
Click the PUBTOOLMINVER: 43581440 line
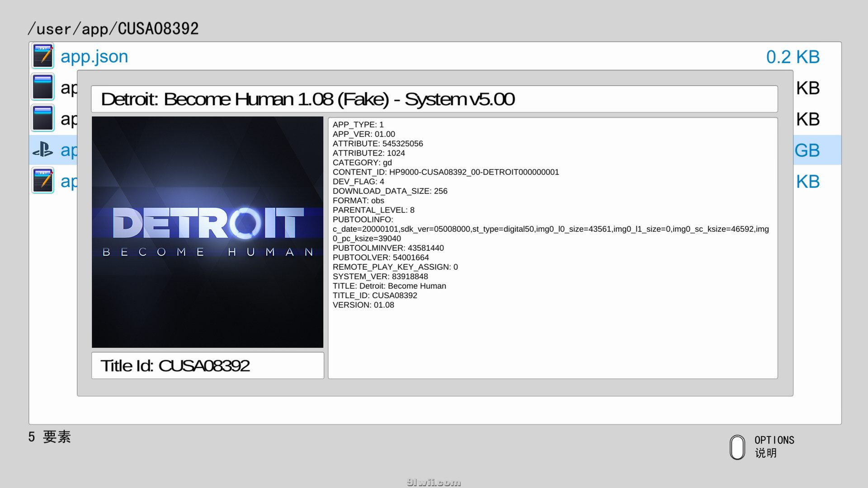pos(388,248)
